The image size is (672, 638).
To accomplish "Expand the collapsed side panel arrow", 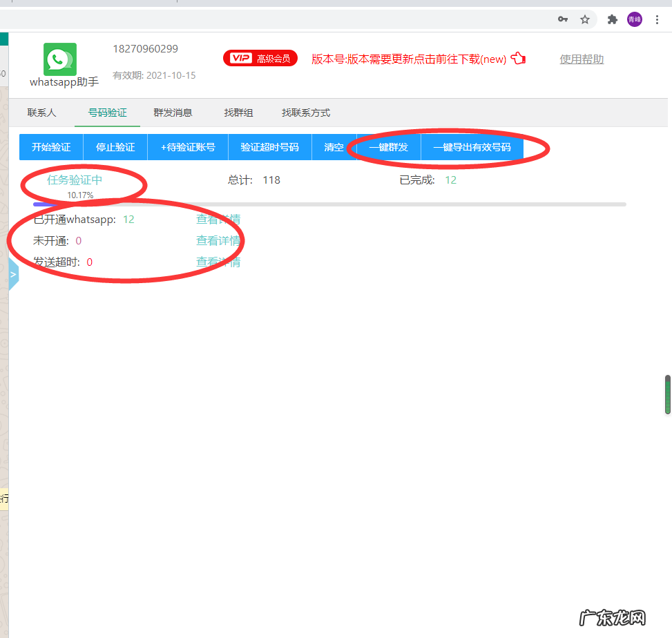I will [x=14, y=273].
